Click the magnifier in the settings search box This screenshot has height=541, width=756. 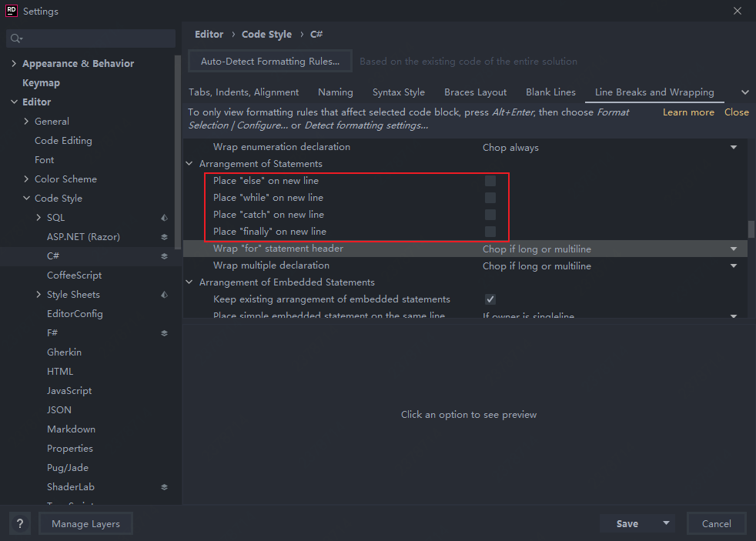15,37
